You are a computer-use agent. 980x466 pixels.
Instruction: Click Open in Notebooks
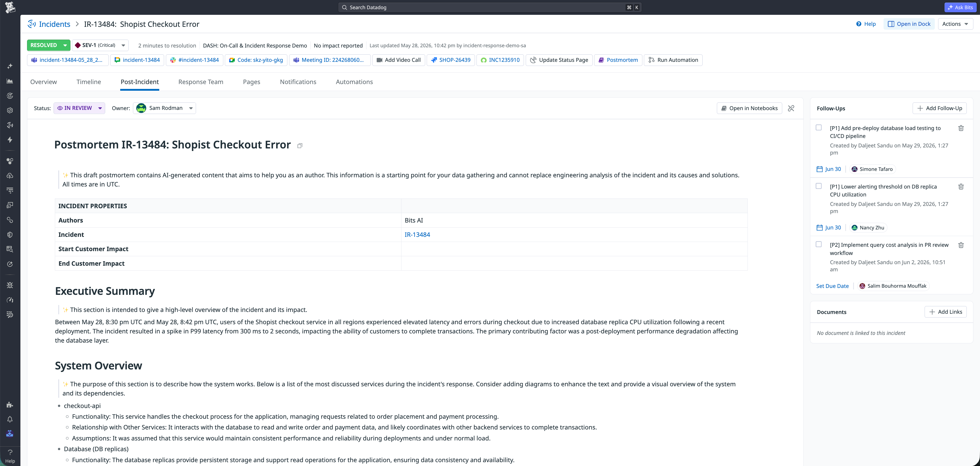pos(750,109)
